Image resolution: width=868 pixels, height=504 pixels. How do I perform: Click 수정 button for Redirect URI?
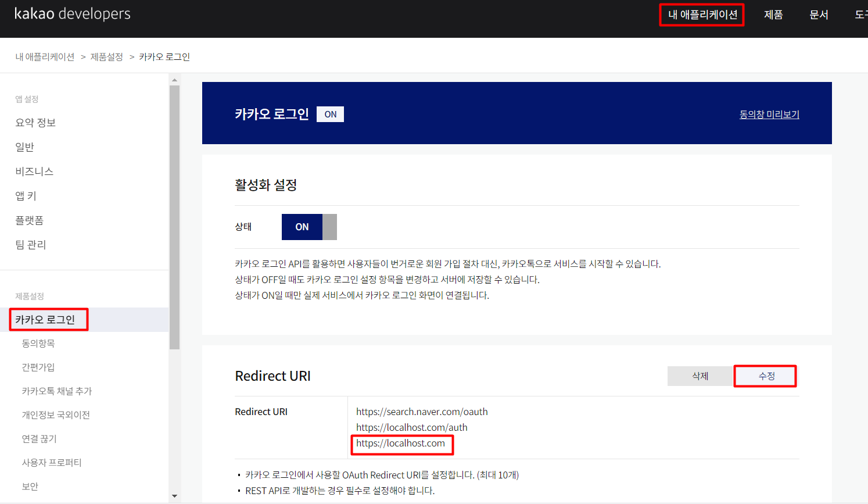(766, 376)
